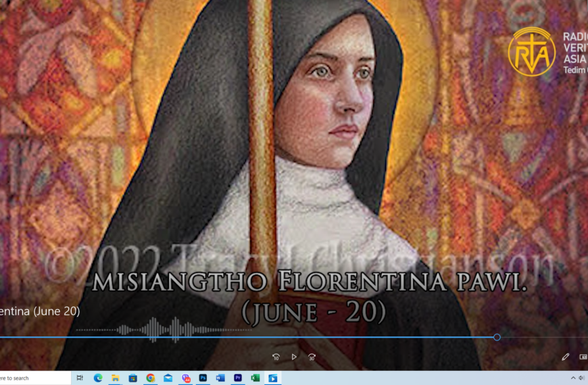Open Microsoft Store from taskbar
This screenshot has height=385, width=588.
click(132, 378)
